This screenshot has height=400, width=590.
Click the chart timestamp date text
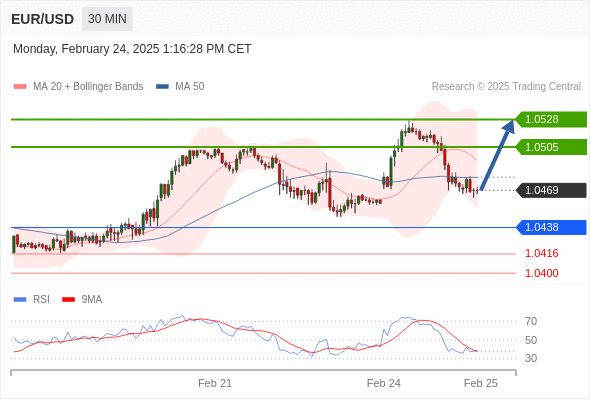[x=132, y=49]
